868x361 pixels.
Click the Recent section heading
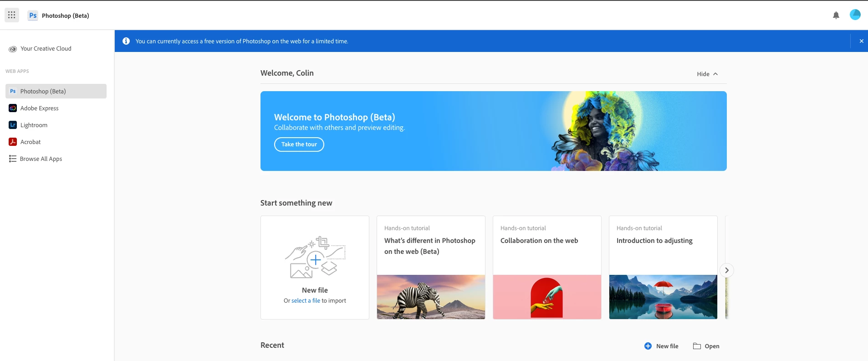tap(272, 345)
